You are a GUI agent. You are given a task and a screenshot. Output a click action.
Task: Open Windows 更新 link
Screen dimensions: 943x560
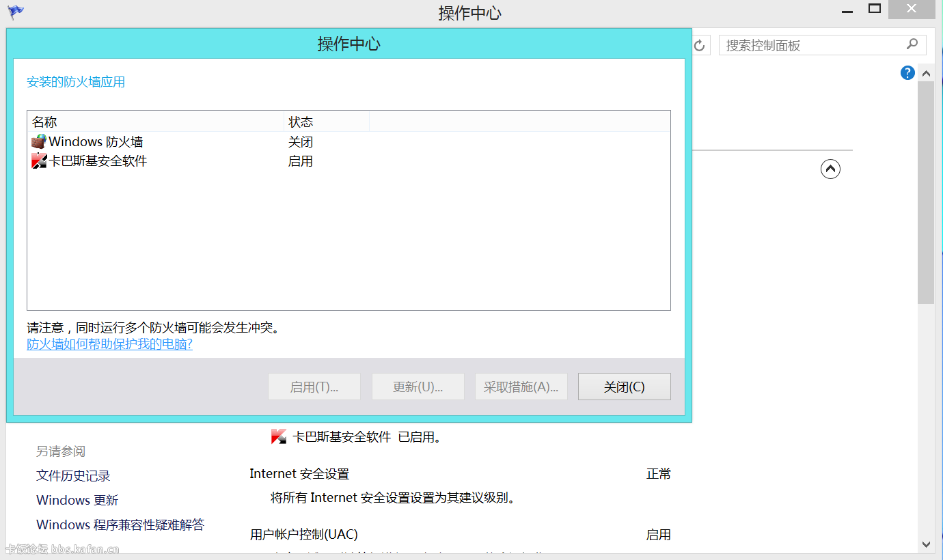point(77,501)
